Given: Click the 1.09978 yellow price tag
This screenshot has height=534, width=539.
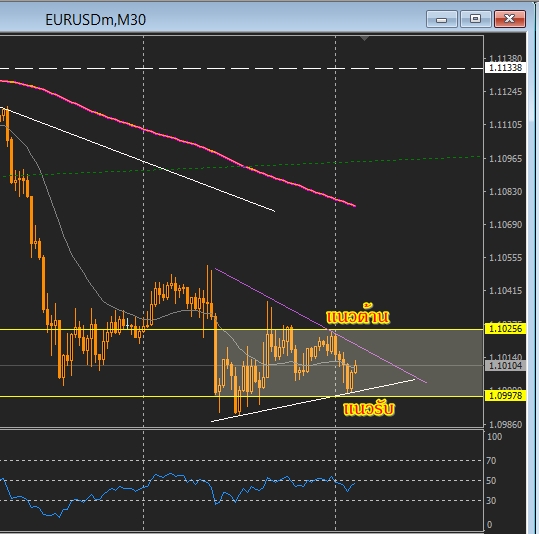Looking at the screenshot, I should [505, 396].
